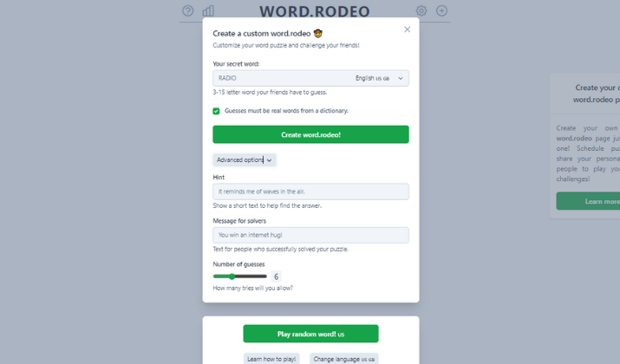620x364 pixels.
Task: Click into the Hint text field
Action: coord(310,192)
